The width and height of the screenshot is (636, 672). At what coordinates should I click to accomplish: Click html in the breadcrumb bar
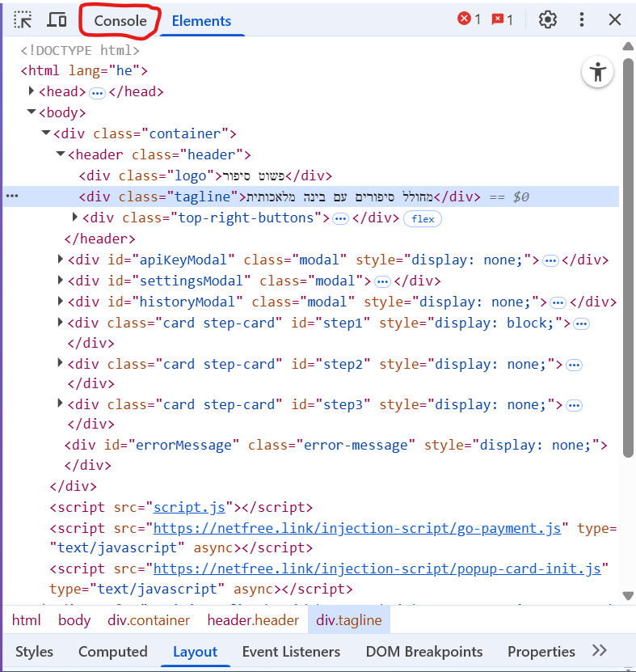click(26, 620)
